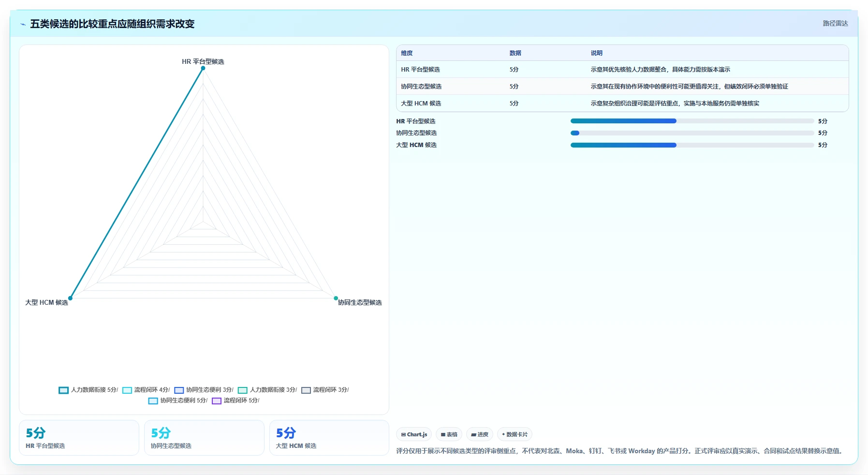
Task: Click the 进度 chip
Action: [480, 434]
